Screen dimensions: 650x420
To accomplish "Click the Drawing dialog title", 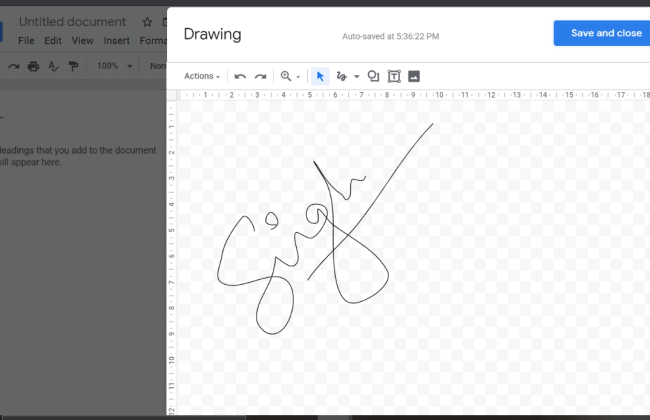I will [212, 34].
